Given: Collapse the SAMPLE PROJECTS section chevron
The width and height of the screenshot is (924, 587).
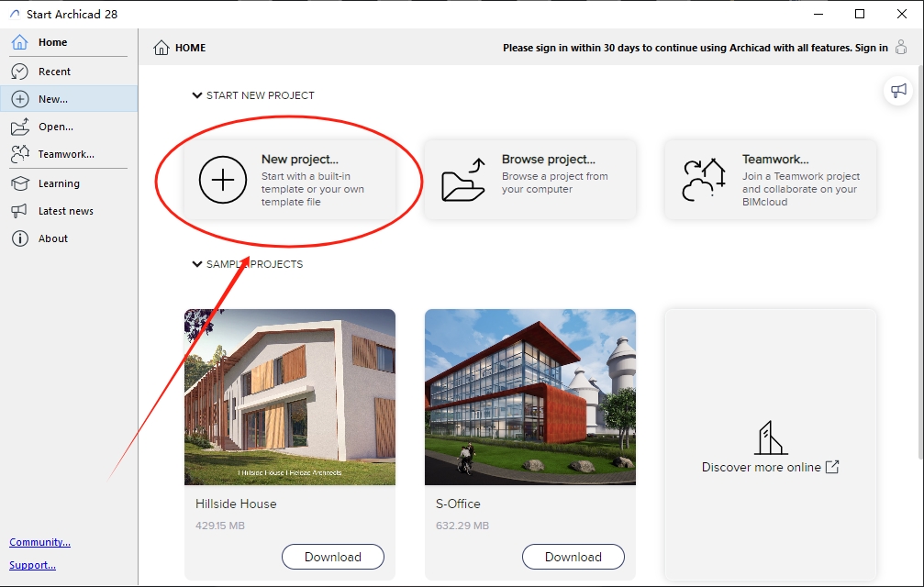Looking at the screenshot, I should [197, 264].
